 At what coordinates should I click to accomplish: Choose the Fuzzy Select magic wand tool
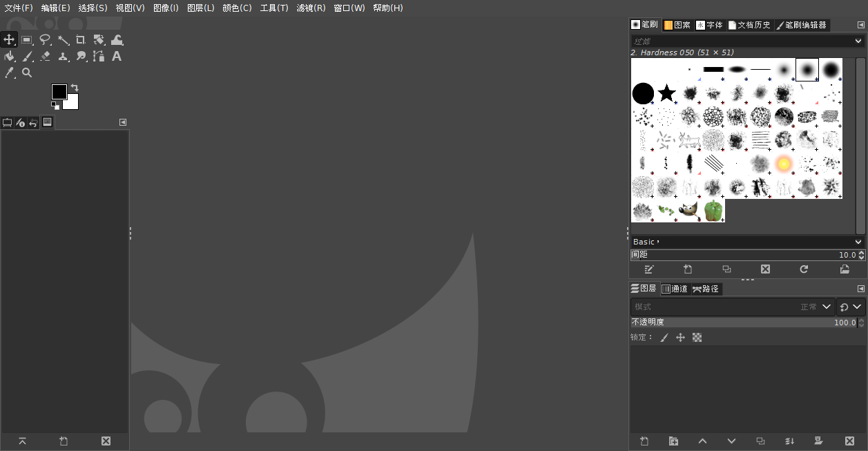63,40
